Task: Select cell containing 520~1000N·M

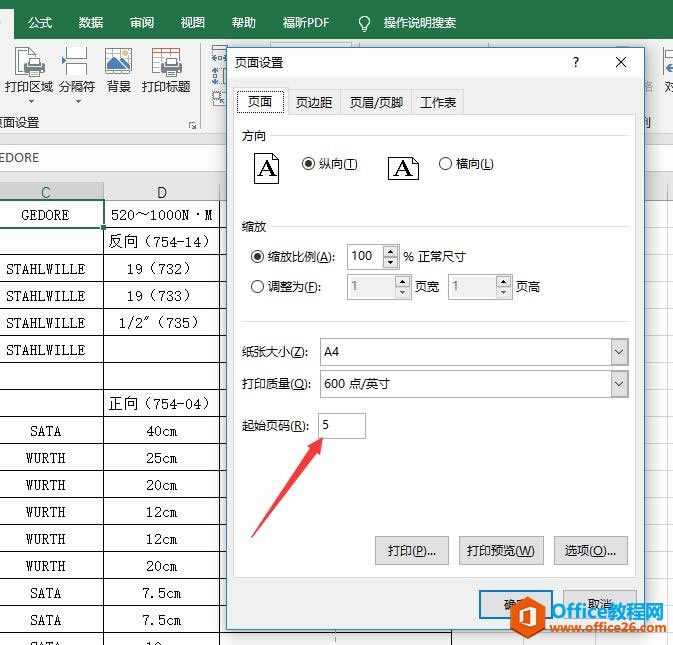Action: click(161, 215)
